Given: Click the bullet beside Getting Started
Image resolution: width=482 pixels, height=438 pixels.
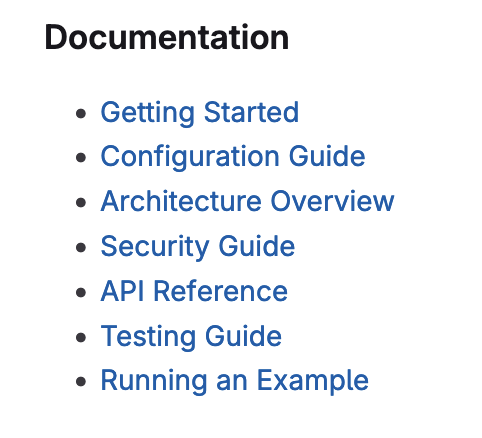Looking at the screenshot, I should 81,114.
